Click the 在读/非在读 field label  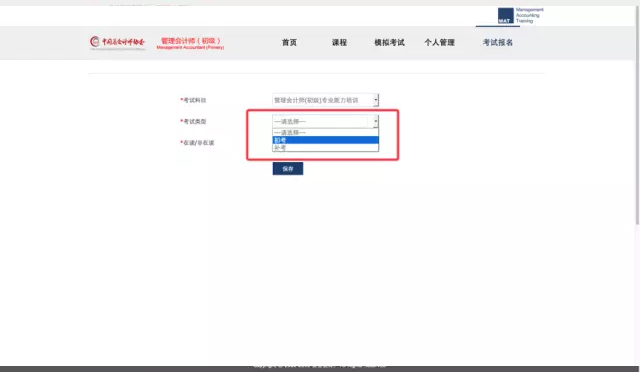[x=197, y=143]
